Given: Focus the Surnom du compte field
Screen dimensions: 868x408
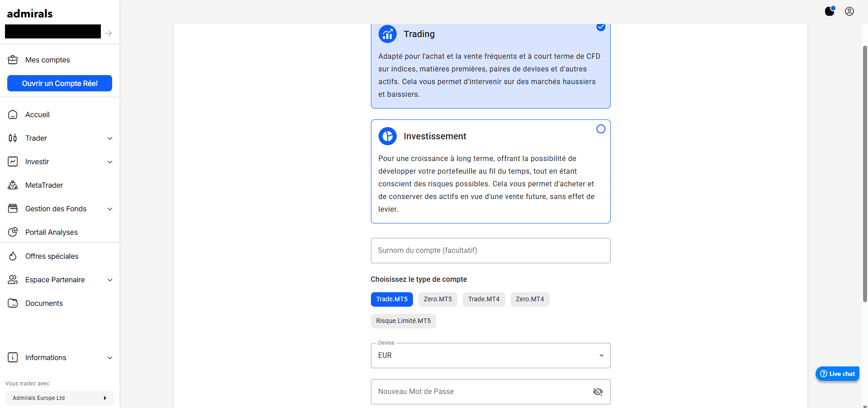Looking at the screenshot, I should pyautogui.click(x=490, y=251).
